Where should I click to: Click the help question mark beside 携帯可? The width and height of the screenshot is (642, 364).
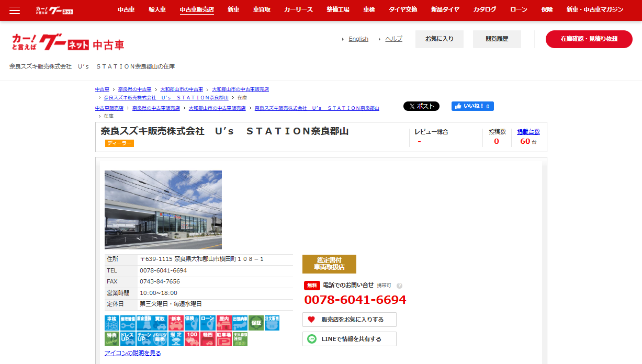(x=399, y=286)
